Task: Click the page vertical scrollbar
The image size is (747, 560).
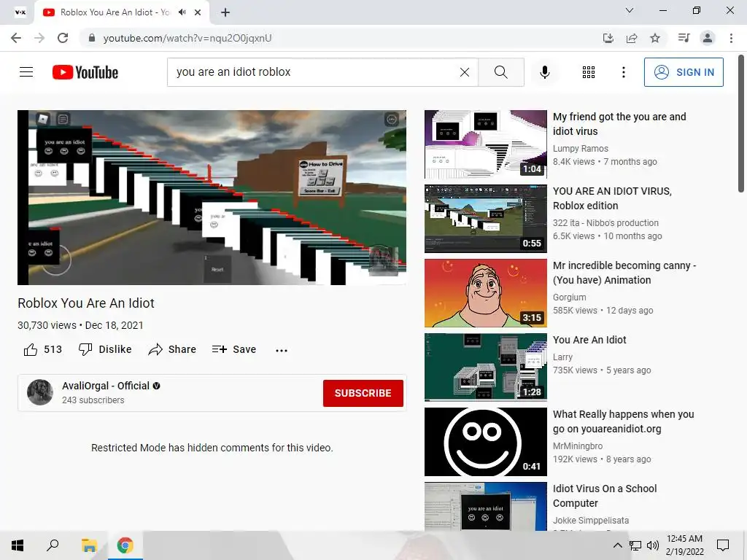Action: click(741, 124)
